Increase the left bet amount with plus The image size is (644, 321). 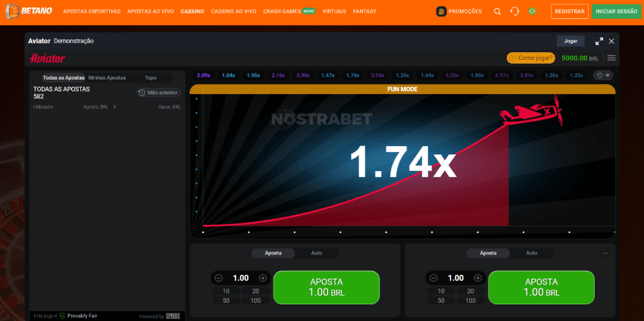(263, 278)
